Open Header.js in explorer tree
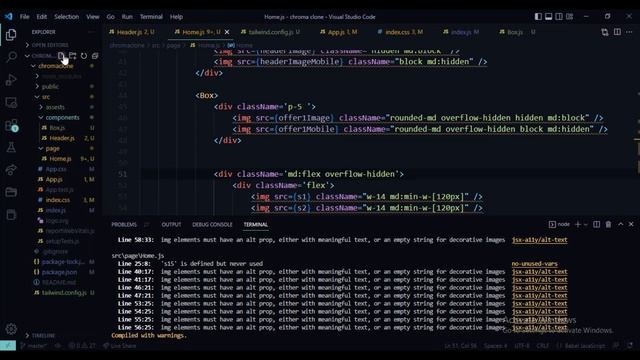Image resolution: width=640 pixels, height=360 pixels. pos(62,138)
